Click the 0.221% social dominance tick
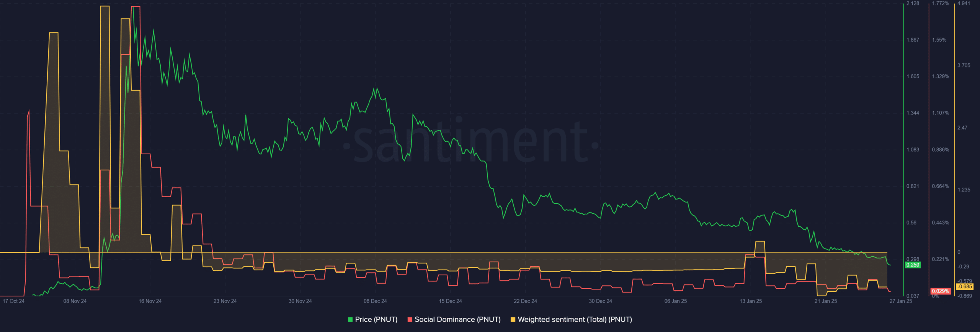980x332 pixels. (x=941, y=259)
